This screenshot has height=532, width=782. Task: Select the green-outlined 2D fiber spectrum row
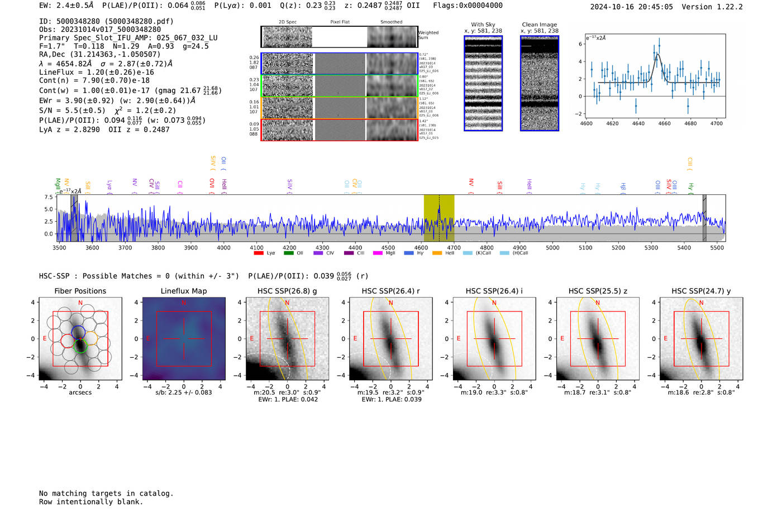pos(339,86)
